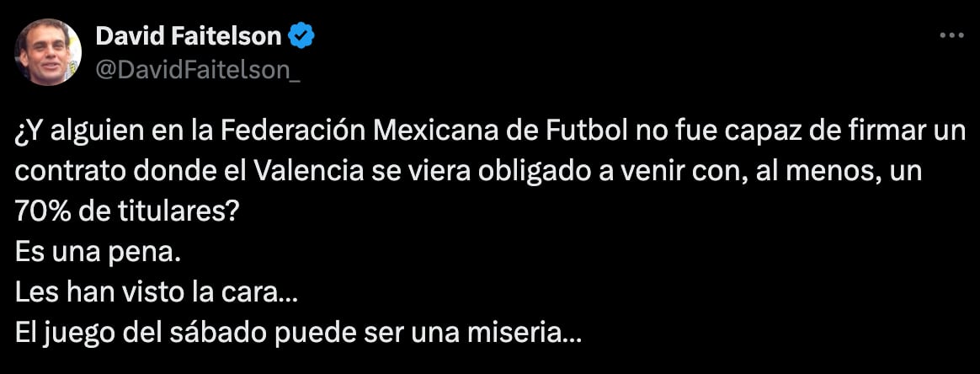Click the David Faitelson display name
Screen dimensions: 980x374
tap(188, 37)
